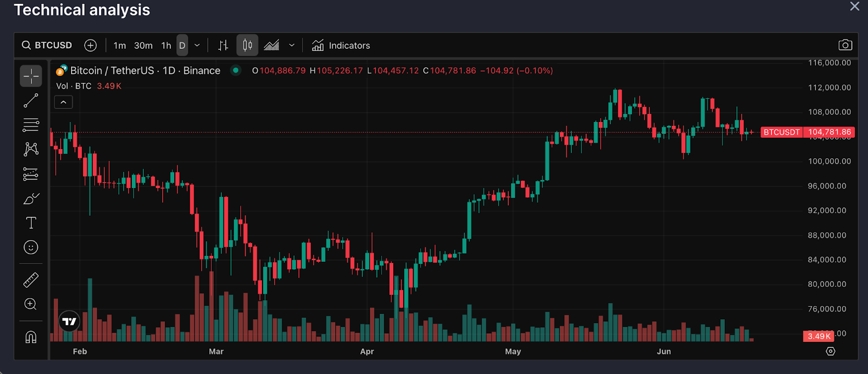Select the Fibonacci retracement tool

pos(31,125)
